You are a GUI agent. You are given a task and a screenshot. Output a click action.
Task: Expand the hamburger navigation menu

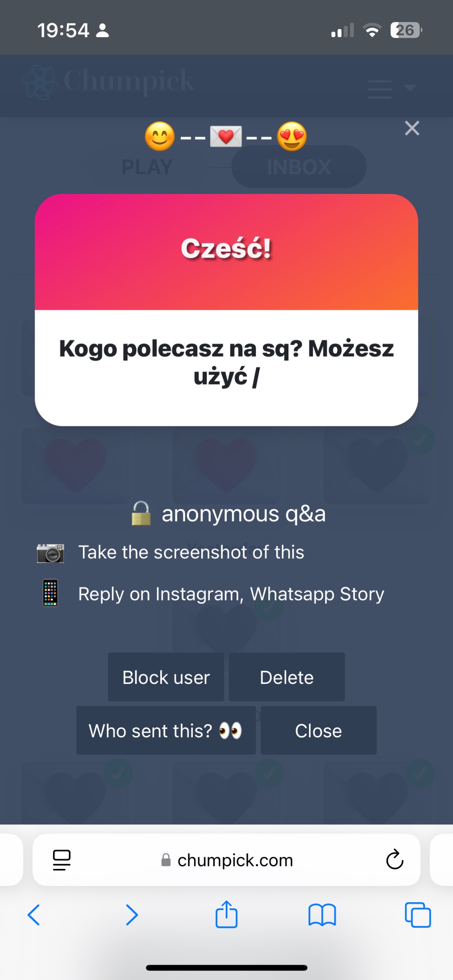point(380,89)
